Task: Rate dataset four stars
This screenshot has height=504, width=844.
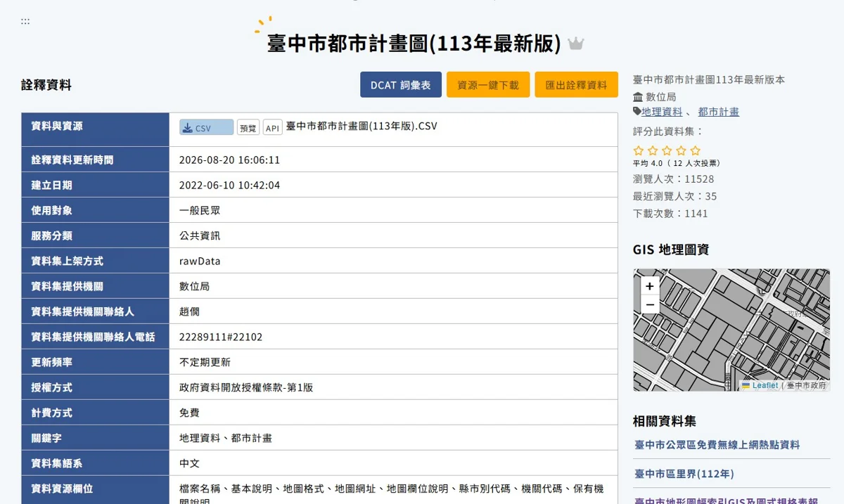Action: 681,150
